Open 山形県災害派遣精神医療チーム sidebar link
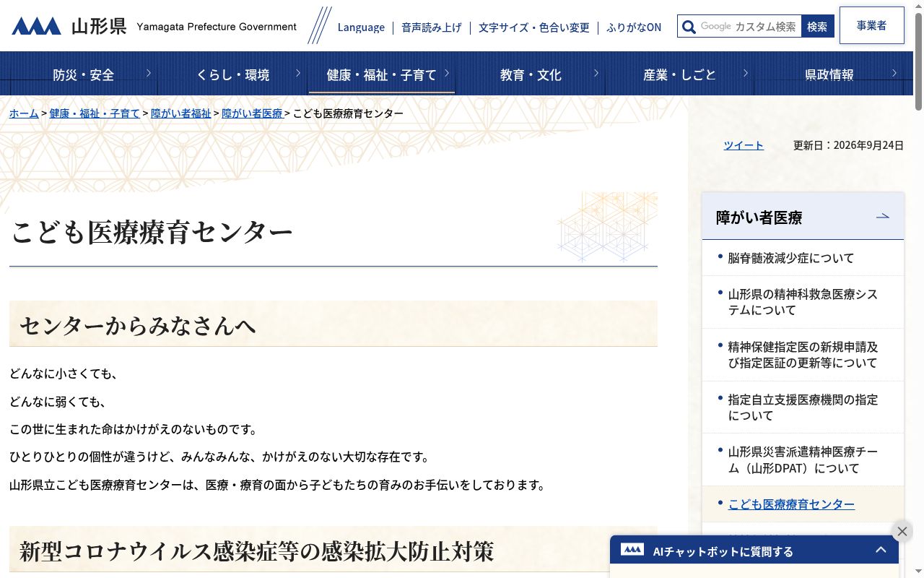This screenshot has width=924, height=578. pyautogui.click(x=803, y=460)
